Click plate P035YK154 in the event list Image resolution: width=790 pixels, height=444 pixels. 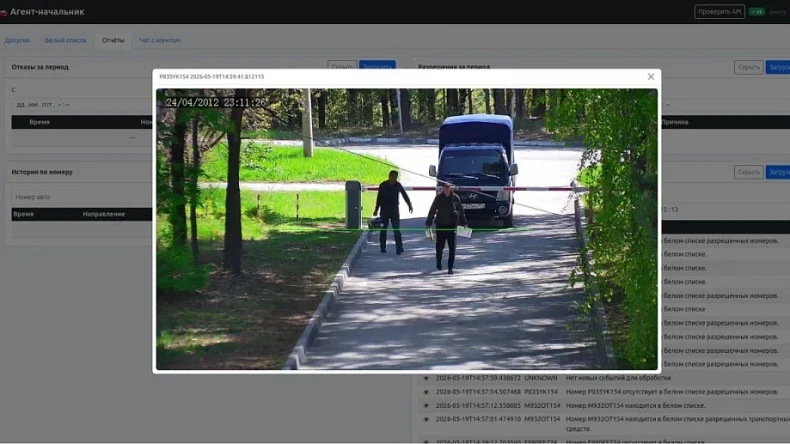541,392
